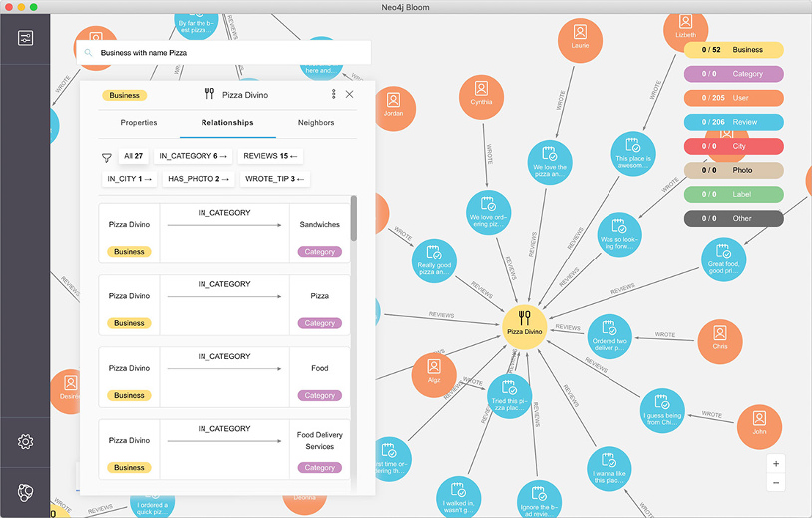Click the Business tag in inspector header

(125, 95)
